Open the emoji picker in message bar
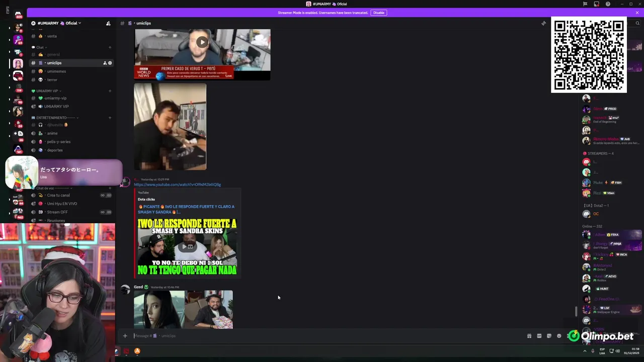This screenshot has width=644, height=362. click(559, 336)
